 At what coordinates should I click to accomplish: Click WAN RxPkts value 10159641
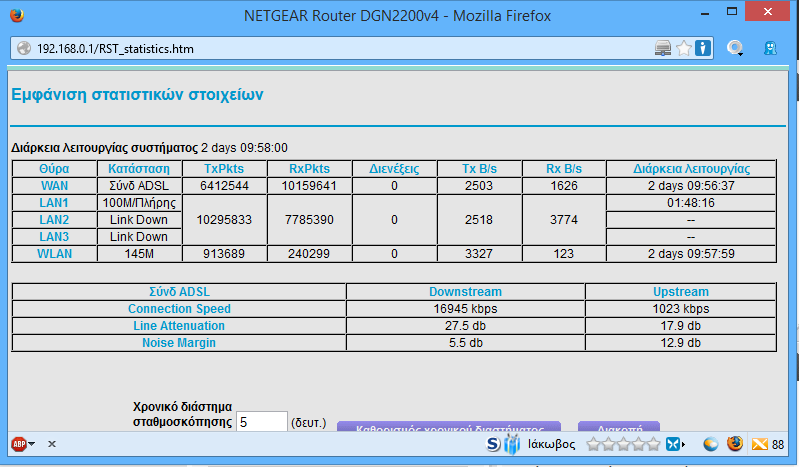click(309, 186)
